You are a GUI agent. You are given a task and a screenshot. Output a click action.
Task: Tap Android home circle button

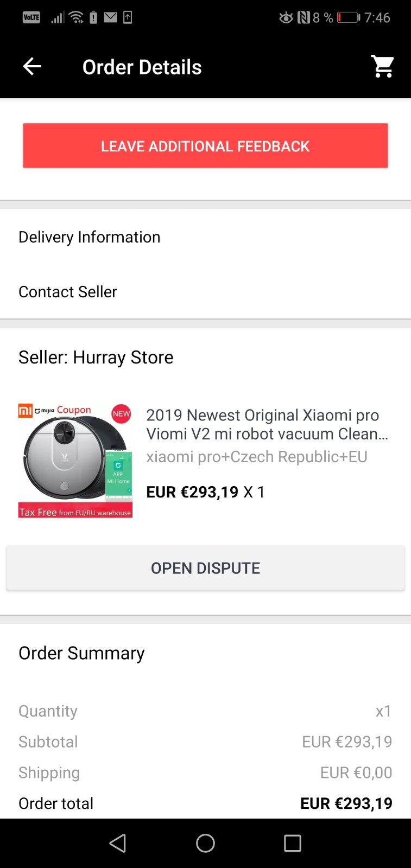(205, 843)
